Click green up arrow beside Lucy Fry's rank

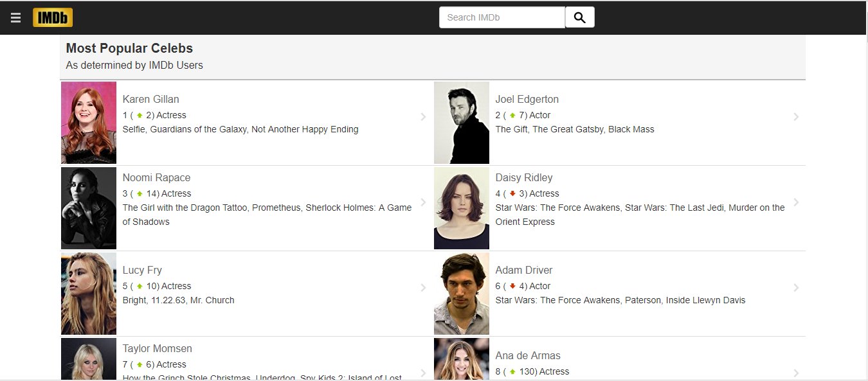[x=140, y=287]
